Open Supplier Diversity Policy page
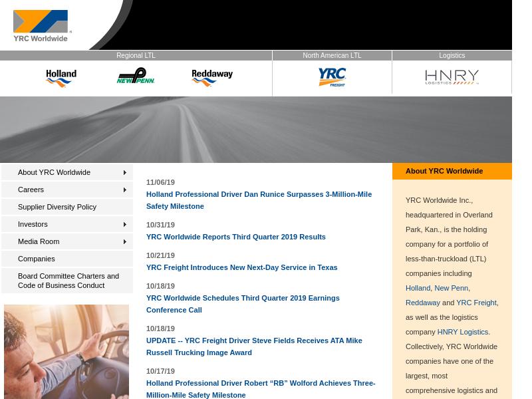Image resolution: width=532 pixels, height=399 pixels. 67,207
